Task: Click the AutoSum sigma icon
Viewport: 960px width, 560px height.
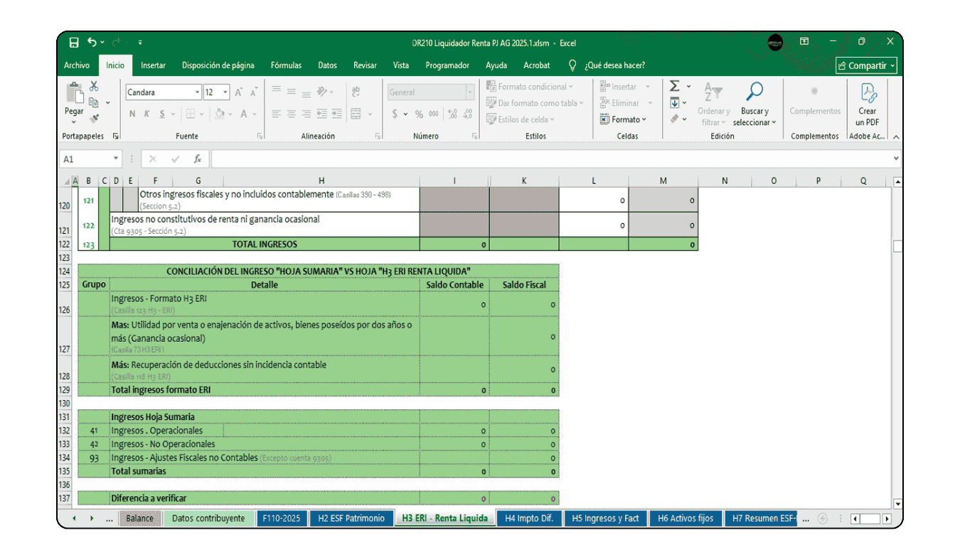Action: click(x=675, y=87)
